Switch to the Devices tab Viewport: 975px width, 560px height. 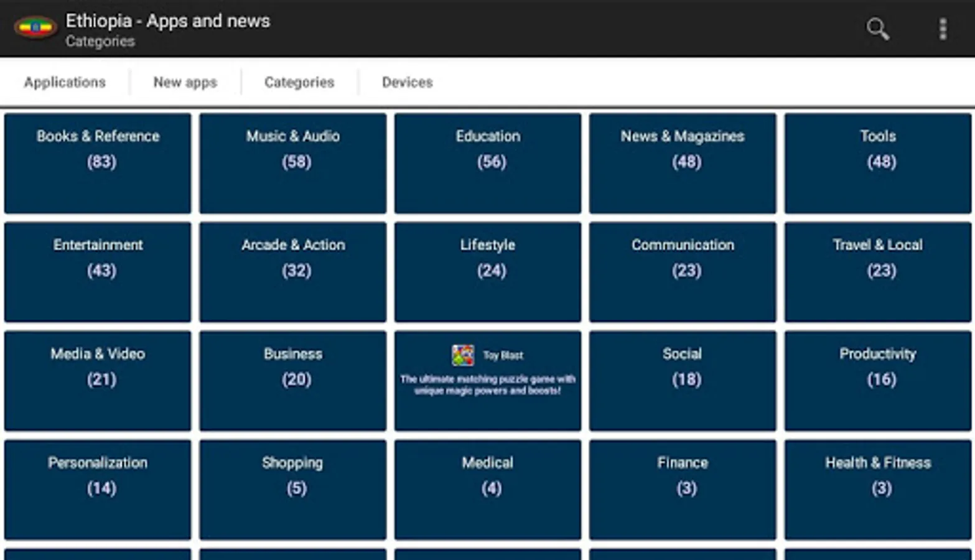click(408, 82)
